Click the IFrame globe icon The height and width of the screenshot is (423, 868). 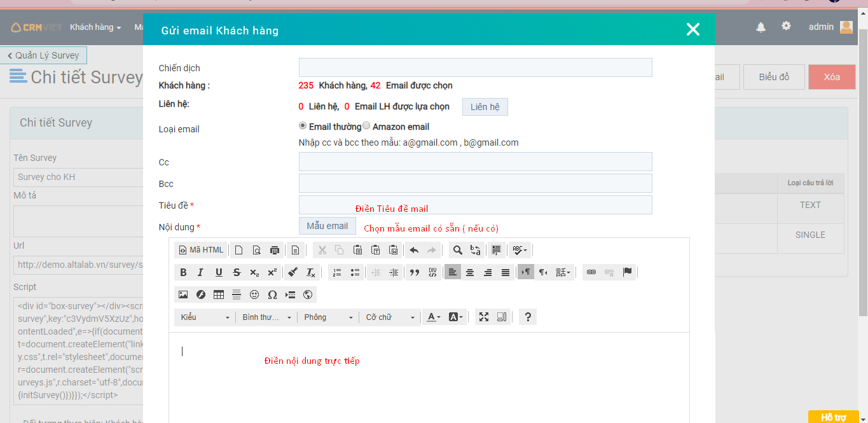[x=308, y=295]
